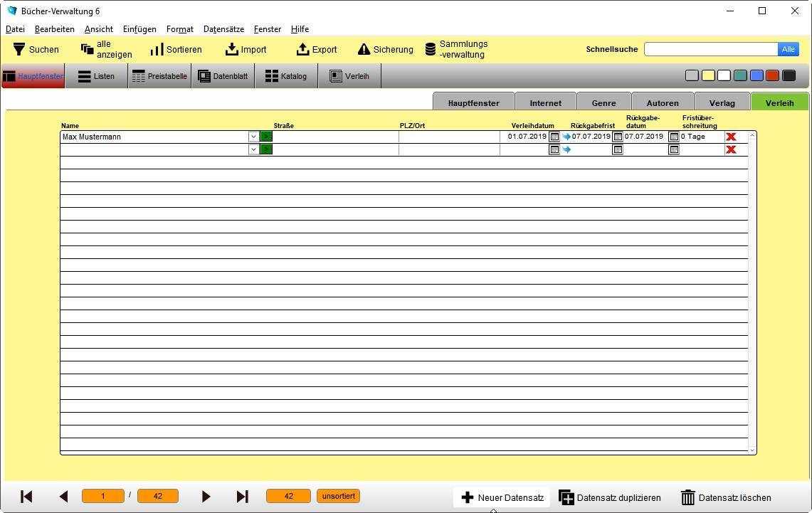Jump to the last record
This screenshot has height=513, width=812.
click(242, 497)
